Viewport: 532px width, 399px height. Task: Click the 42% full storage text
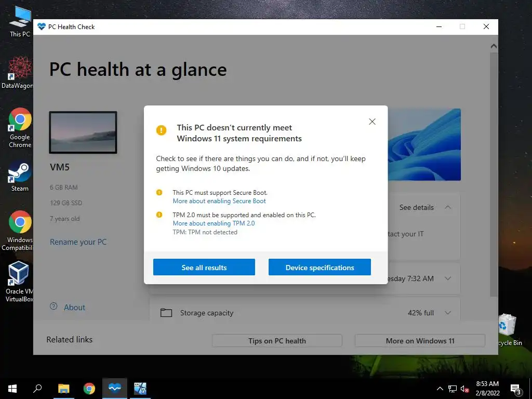[x=421, y=313]
